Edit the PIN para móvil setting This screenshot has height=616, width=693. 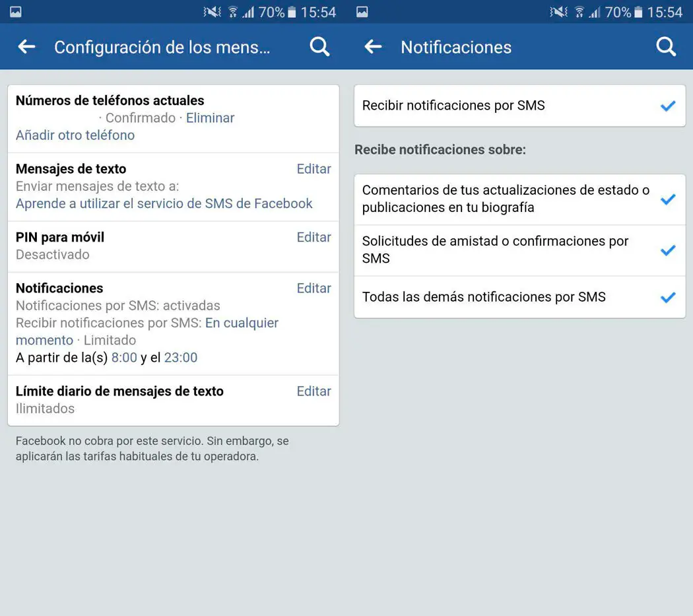pos(313,238)
